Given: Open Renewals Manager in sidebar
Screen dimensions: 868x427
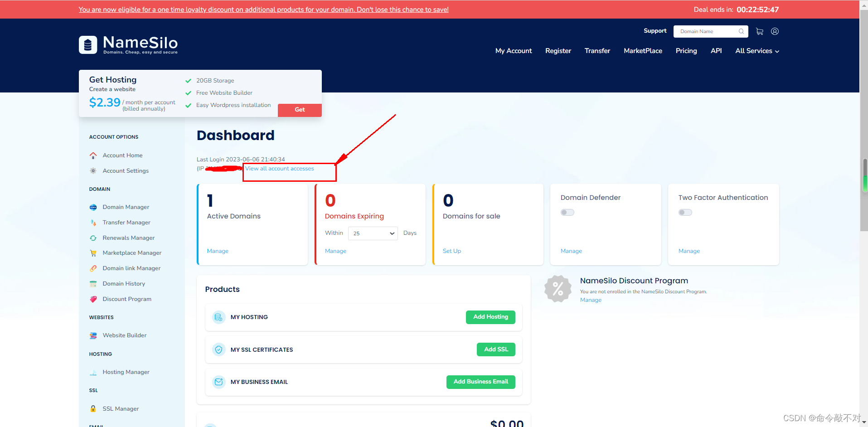Looking at the screenshot, I should [129, 238].
